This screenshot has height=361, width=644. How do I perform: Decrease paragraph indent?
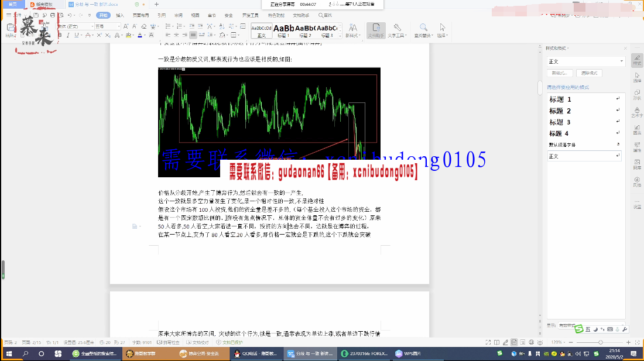point(193,26)
